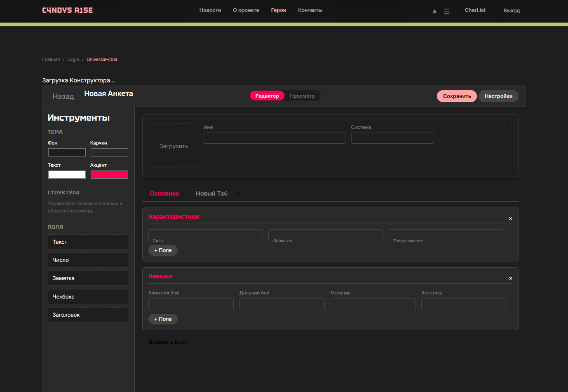Image resolution: width=568 pixels, height=392 pixels.
Task: Switch to Просмотр mode
Action: pyautogui.click(x=302, y=96)
